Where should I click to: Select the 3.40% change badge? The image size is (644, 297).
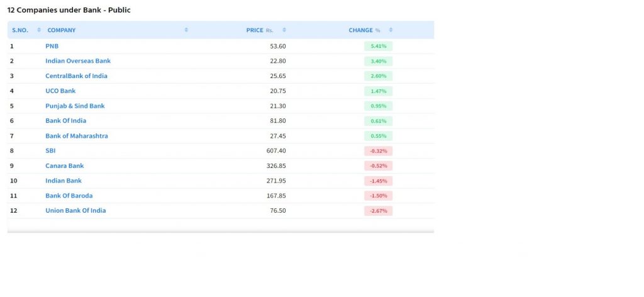click(x=378, y=61)
